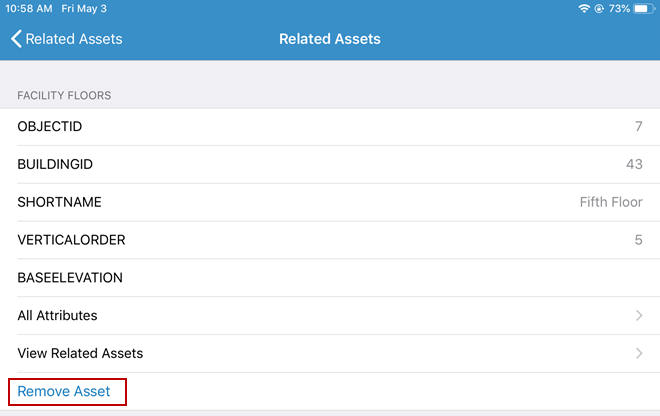Select the OBJECTID field label
660x416 pixels.
coord(49,127)
